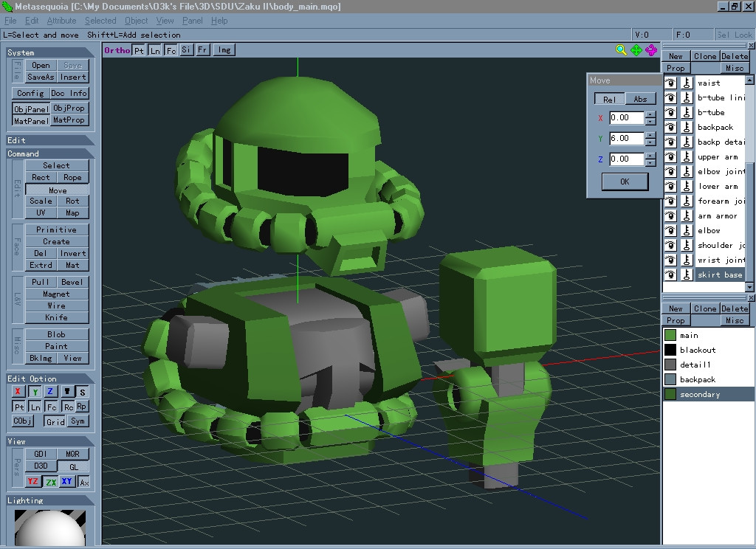Click the Z value input field
Image resolution: width=756 pixels, height=549 pixels.
point(627,159)
